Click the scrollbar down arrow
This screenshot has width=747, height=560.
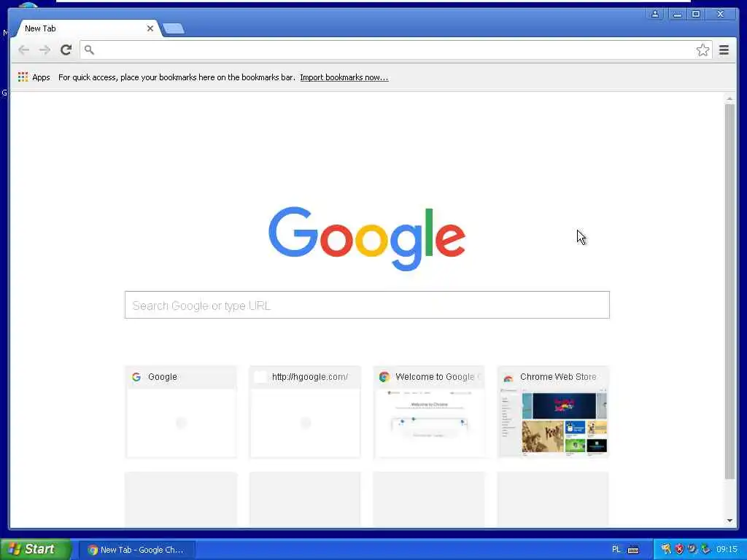(x=729, y=521)
